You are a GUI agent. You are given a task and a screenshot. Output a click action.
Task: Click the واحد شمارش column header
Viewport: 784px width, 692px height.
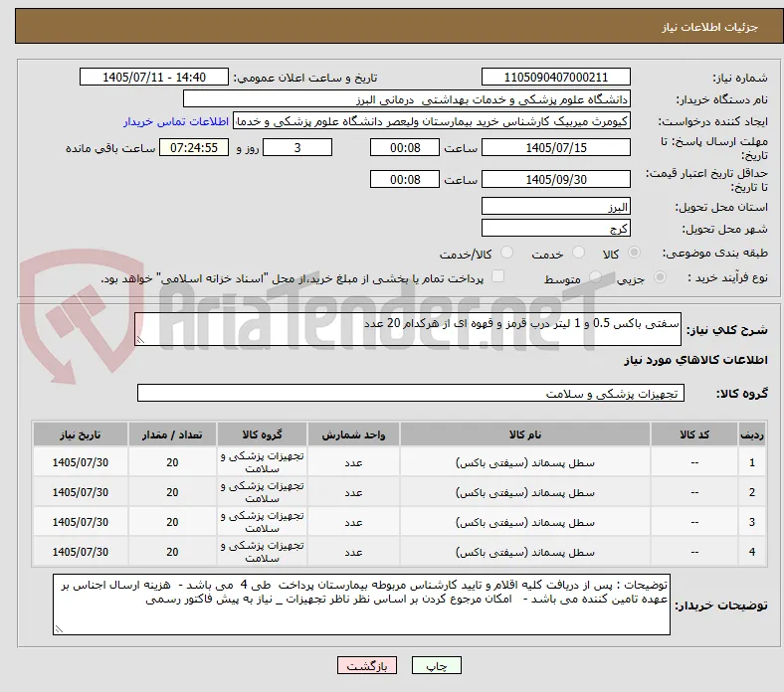click(353, 434)
